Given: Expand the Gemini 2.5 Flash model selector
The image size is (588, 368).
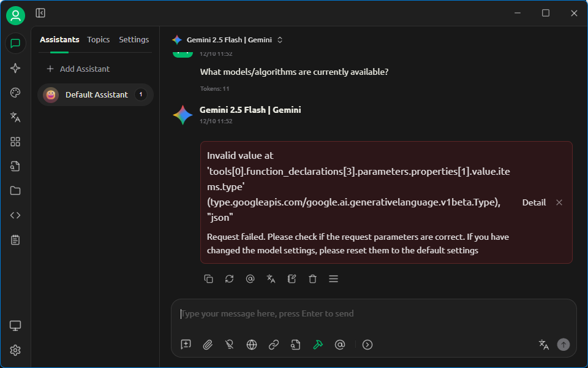Looking at the screenshot, I should pos(227,40).
